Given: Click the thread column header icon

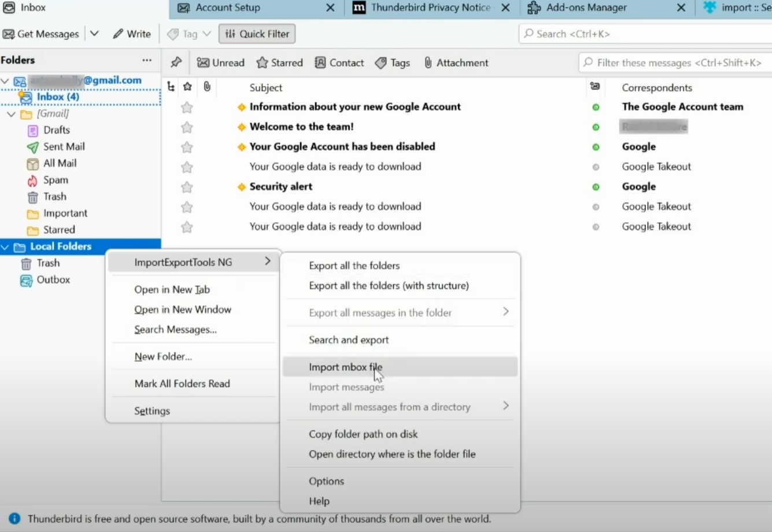Looking at the screenshot, I should [x=171, y=87].
